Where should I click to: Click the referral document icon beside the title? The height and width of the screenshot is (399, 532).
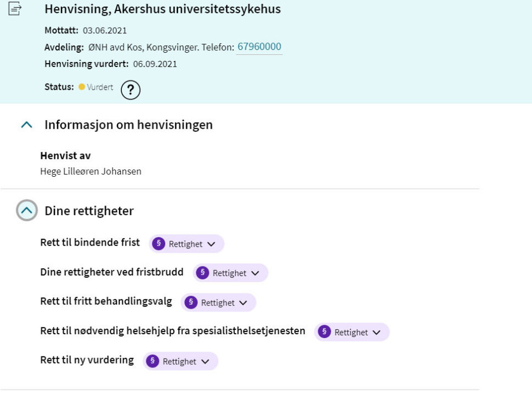(14, 8)
